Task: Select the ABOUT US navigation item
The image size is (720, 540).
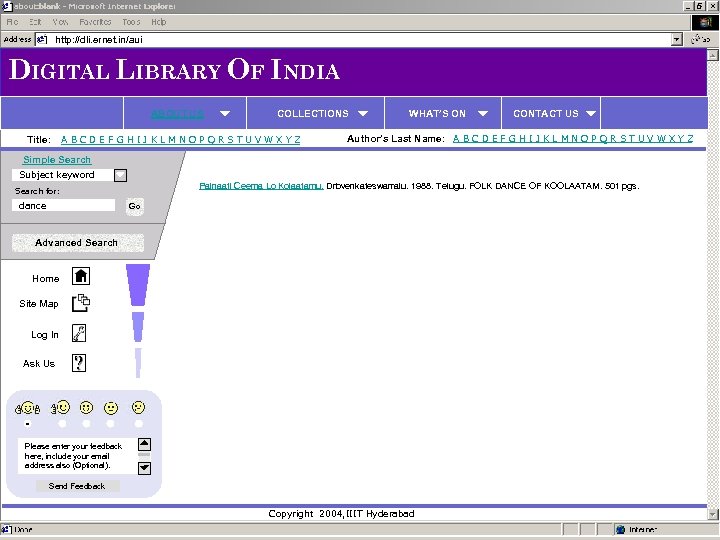Action: (177, 114)
